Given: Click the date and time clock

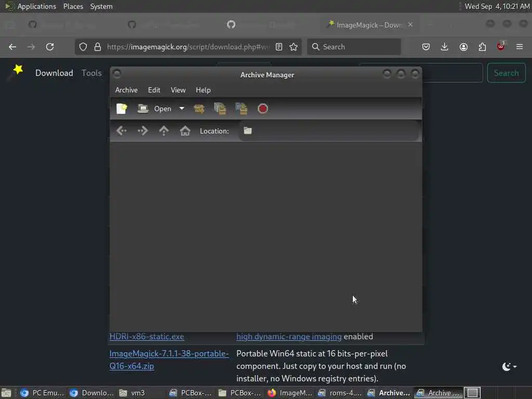Looking at the screenshot, I should 497,6.
